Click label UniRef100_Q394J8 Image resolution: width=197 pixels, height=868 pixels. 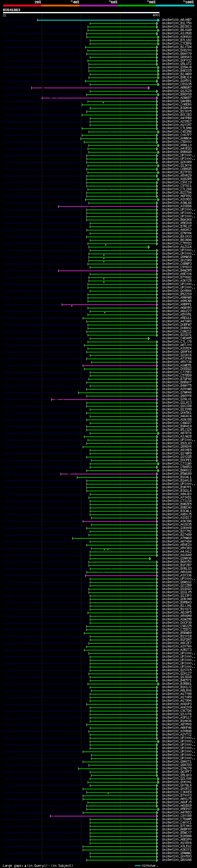(177, 67)
